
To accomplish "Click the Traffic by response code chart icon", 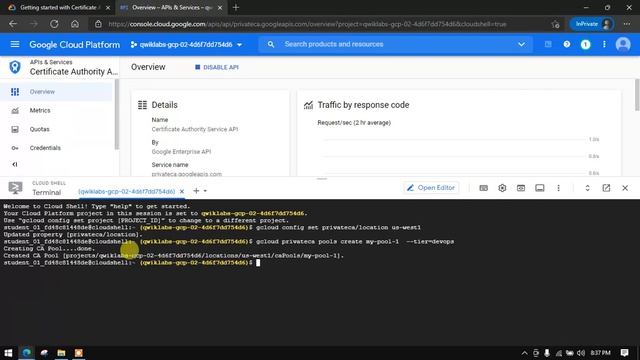I will [308, 105].
